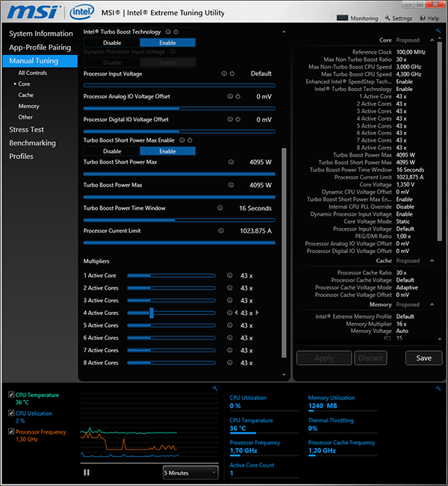This screenshot has width=448, height=486.
Task: Show info for Processor Input Voltage
Action: click(224, 73)
